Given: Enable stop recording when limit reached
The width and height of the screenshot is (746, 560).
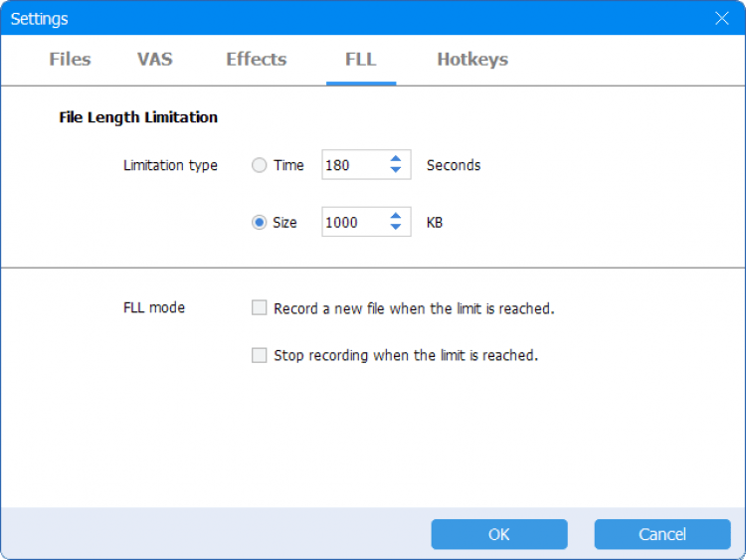Looking at the screenshot, I should click(x=260, y=355).
